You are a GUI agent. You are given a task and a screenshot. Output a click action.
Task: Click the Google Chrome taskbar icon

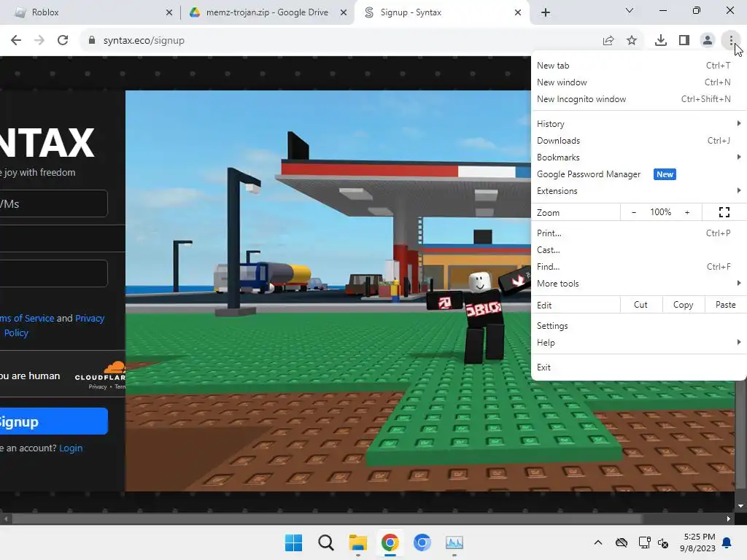point(390,542)
